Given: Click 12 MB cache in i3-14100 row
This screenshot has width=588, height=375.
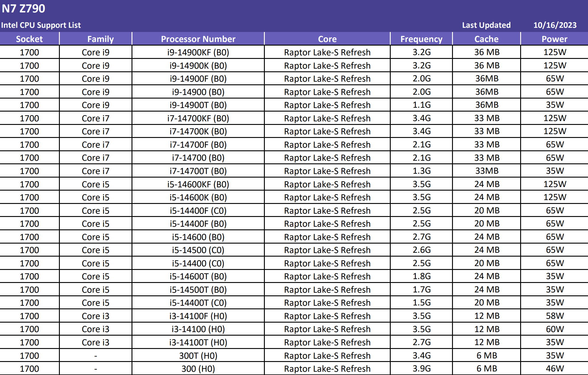Looking at the screenshot, I should [487, 329].
